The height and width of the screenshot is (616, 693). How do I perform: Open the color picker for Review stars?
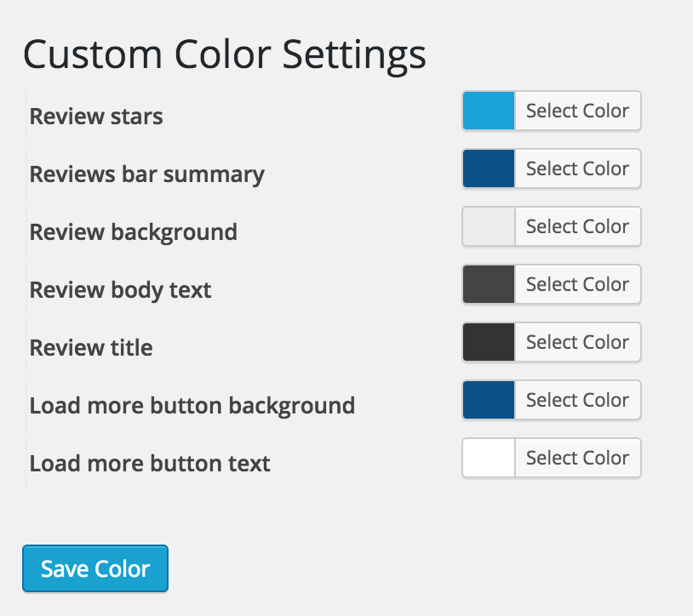(577, 111)
